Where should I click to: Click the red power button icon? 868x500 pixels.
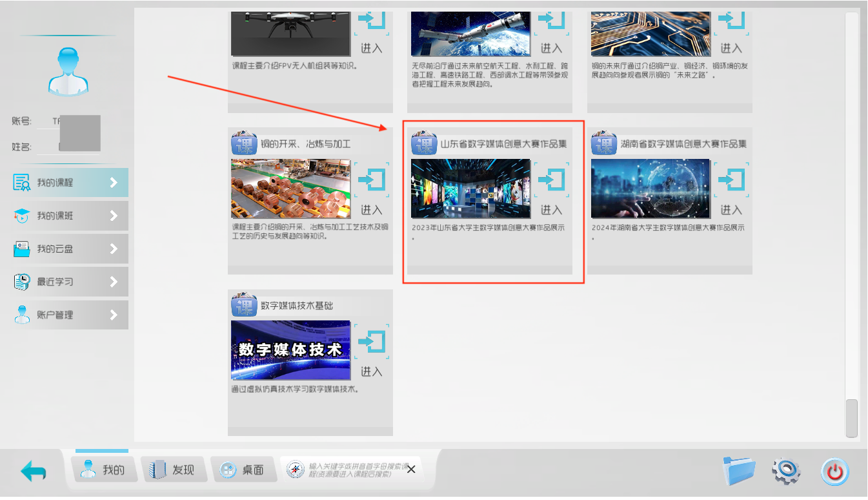[835, 472]
